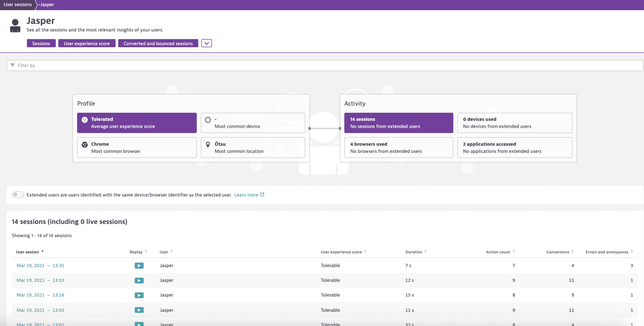
Task: Select the 0 devices used tile
Action: [x=515, y=123]
